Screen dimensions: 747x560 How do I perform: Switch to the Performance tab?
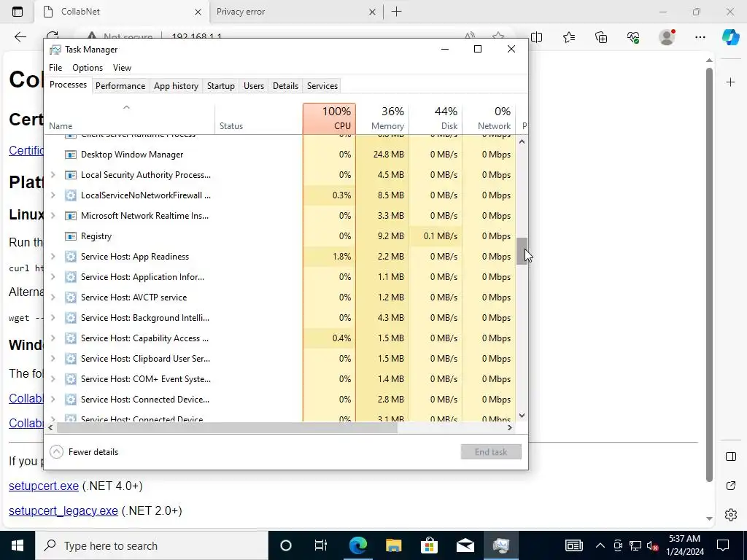tap(120, 86)
